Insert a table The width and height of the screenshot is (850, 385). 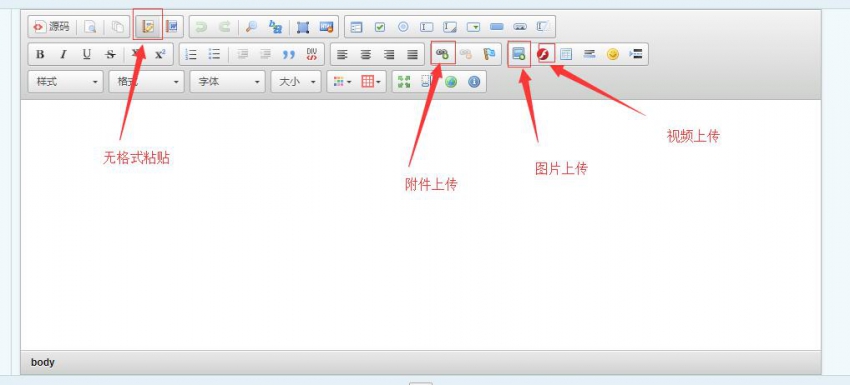[x=566, y=54]
